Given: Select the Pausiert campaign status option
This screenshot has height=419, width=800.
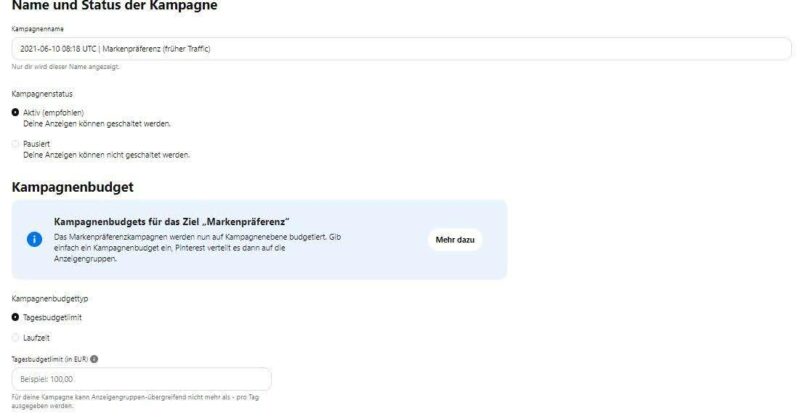Looking at the screenshot, I should pyautogui.click(x=15, y=144).
